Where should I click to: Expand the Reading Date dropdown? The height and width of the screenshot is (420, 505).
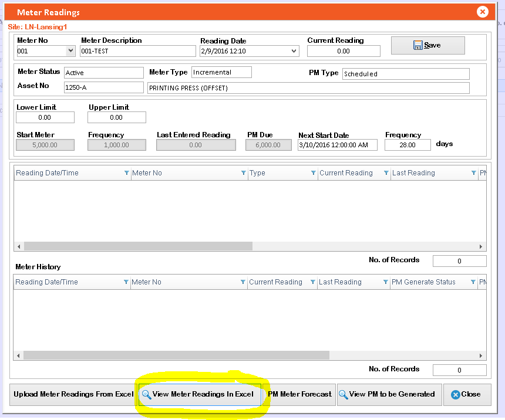pos(294,51)
